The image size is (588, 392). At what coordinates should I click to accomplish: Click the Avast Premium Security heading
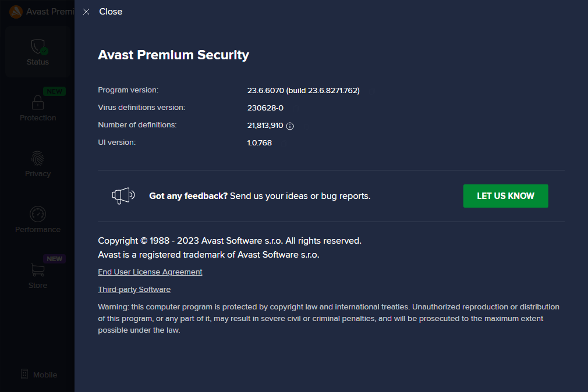173,55
